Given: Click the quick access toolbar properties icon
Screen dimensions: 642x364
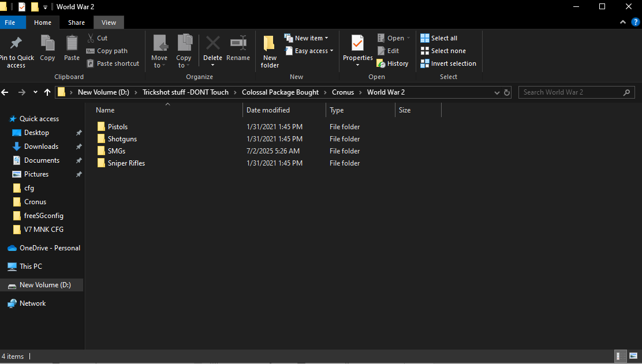Looking at the screenshot, I should pyautogui.click(x=22, y=6).
